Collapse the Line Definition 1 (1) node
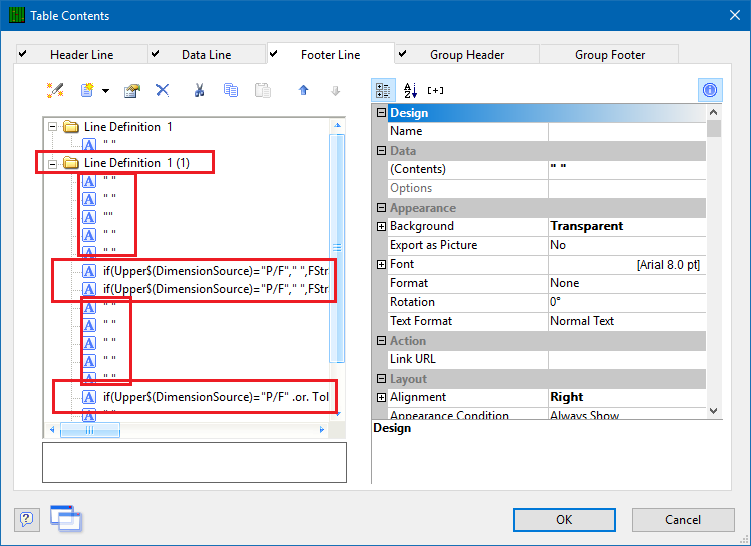Image resolution: width=751 pixels, height=546 pixels. (x=53, y=164)
